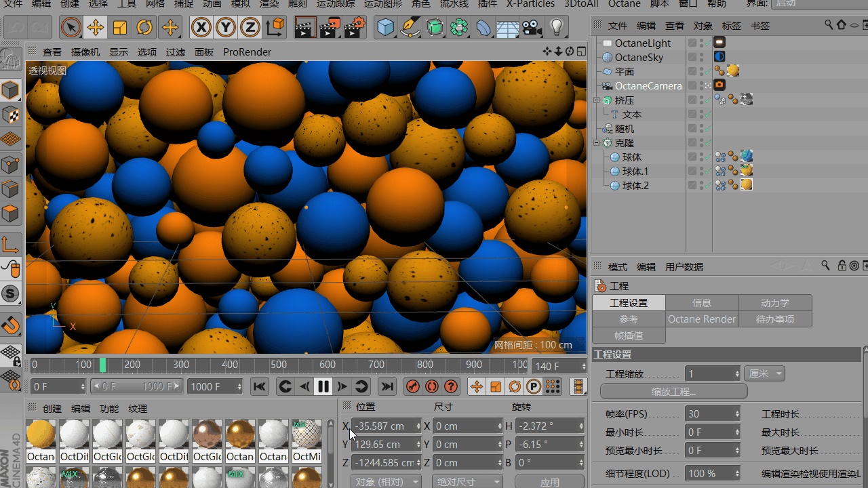This screenshot has height=488, width=868.
Task: Select the Live Selection arrow tool
Action: pyautogui.click(x=71, y=28)
